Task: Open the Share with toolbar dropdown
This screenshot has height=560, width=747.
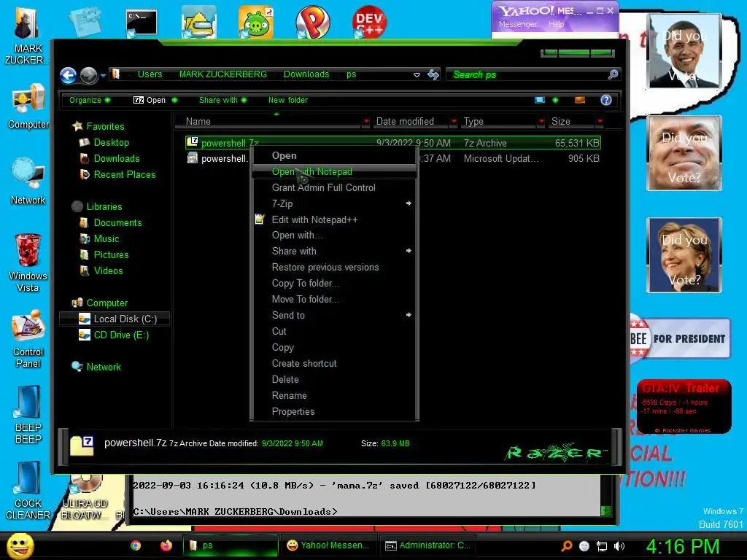Action: (x=223, y=100)
